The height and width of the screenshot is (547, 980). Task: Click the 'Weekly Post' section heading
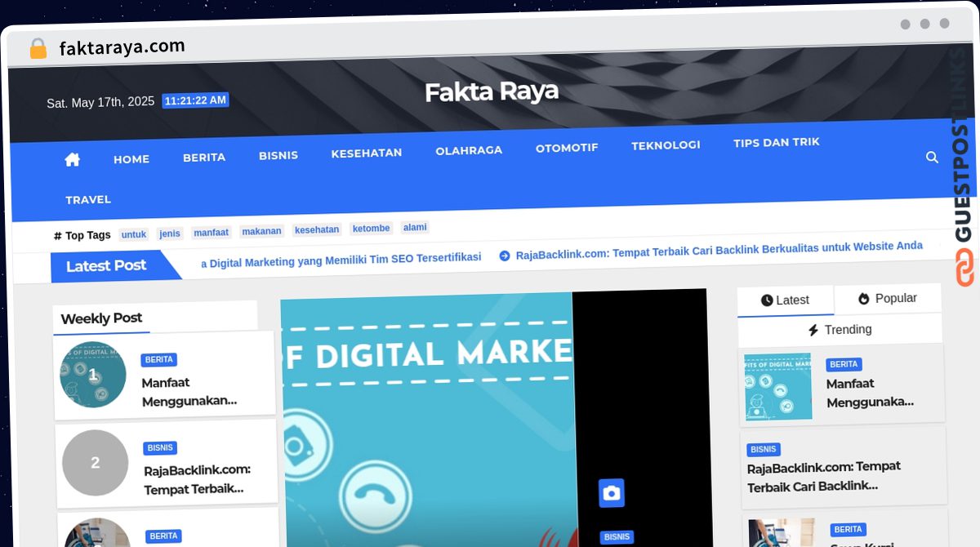101,318
